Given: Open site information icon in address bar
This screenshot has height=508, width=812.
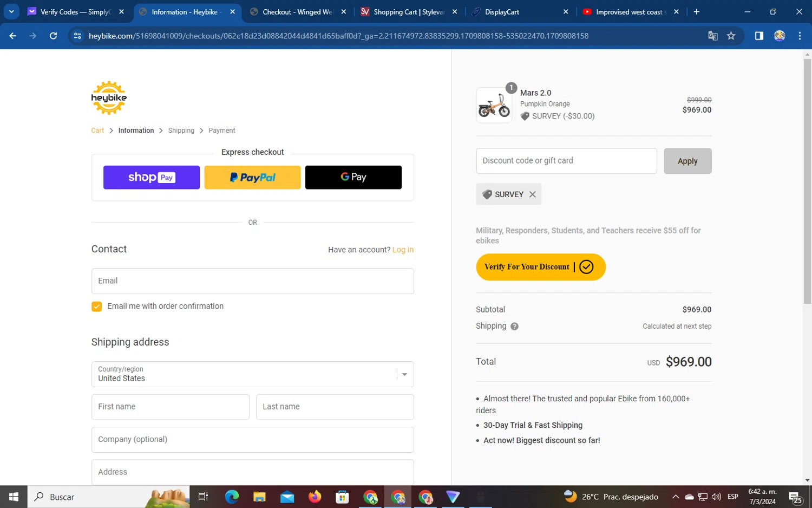Looking at the screenshot, I should 77,36.
